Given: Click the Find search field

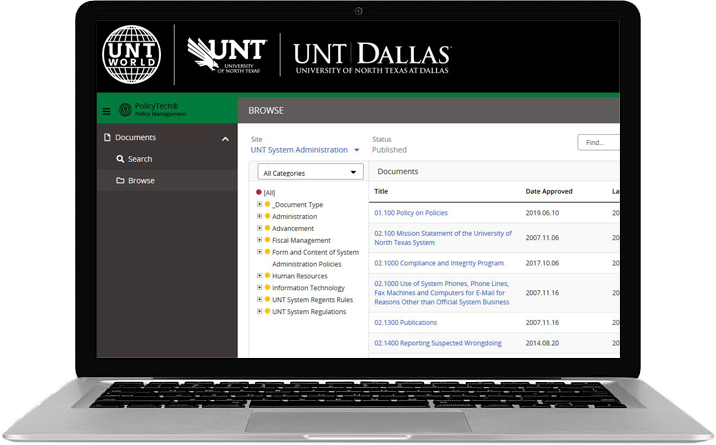Looking at the screenshot, I should click(x=599, y=142).
